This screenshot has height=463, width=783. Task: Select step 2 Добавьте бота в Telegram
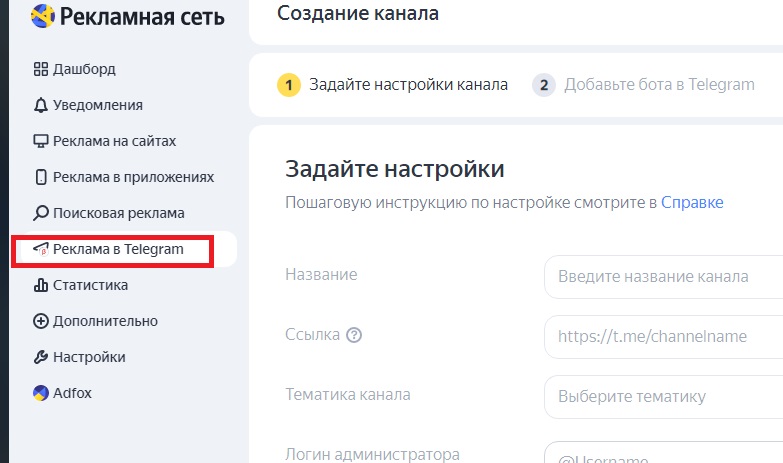644,85
